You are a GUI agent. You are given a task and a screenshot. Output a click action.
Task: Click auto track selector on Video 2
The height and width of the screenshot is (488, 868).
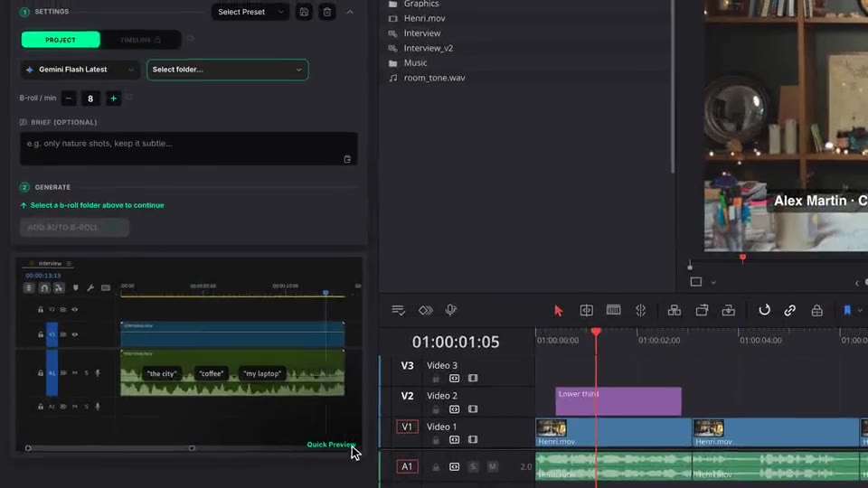pyautogui.click(x=454, y=409)
